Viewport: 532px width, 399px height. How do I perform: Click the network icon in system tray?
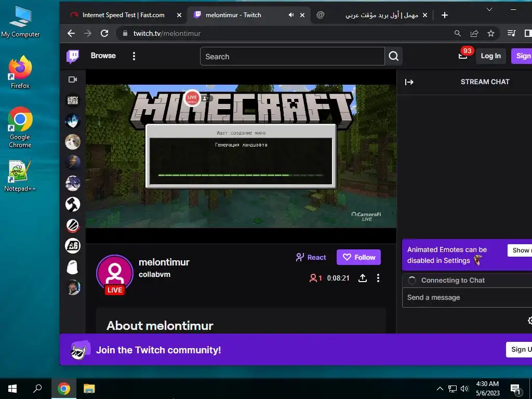[x=453, y=389]
